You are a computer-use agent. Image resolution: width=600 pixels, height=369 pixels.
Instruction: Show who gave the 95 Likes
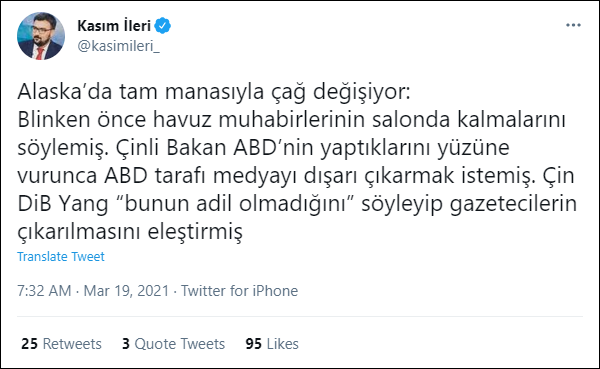point(272,344)
